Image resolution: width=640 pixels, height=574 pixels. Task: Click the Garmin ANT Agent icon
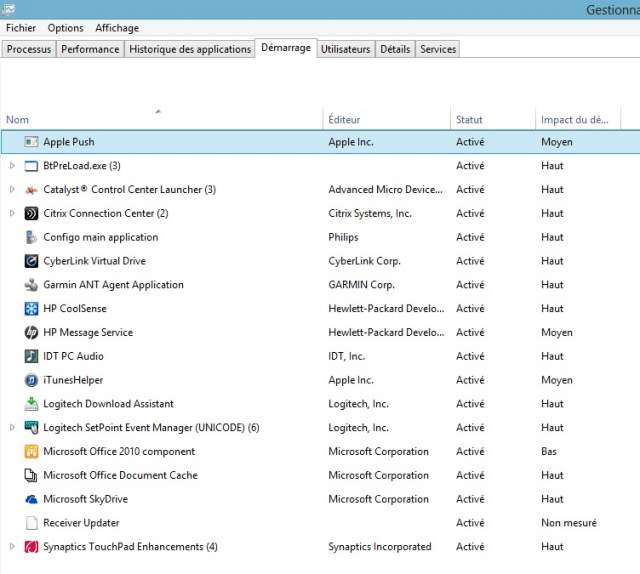[31, 285]
